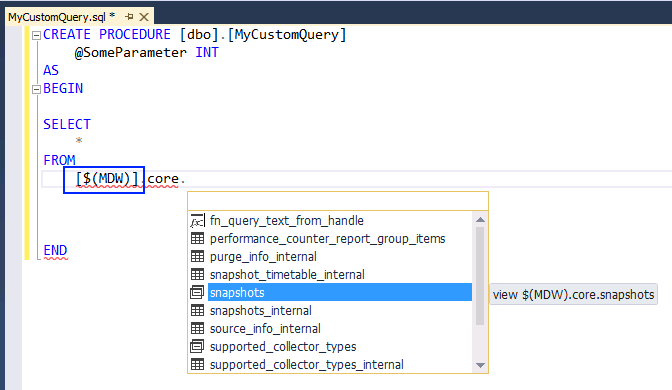Choose supported_collector_types view

[x=283, y=347]
